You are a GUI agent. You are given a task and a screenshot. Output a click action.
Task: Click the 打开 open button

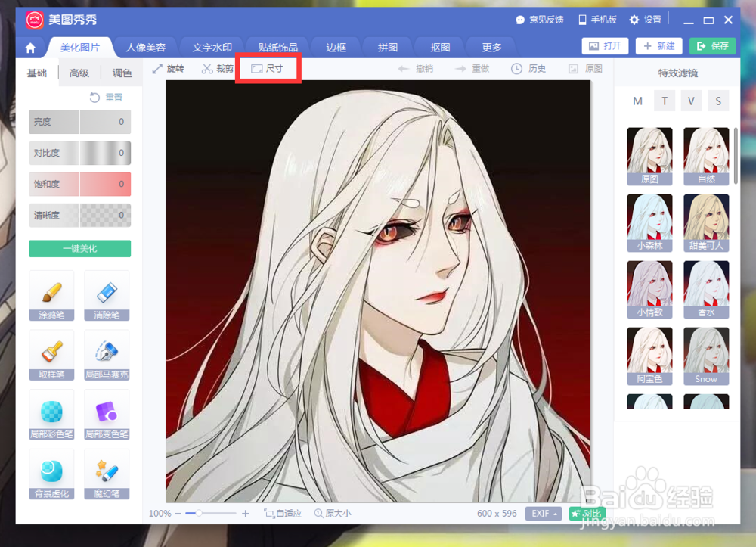[x=605, y=46]
